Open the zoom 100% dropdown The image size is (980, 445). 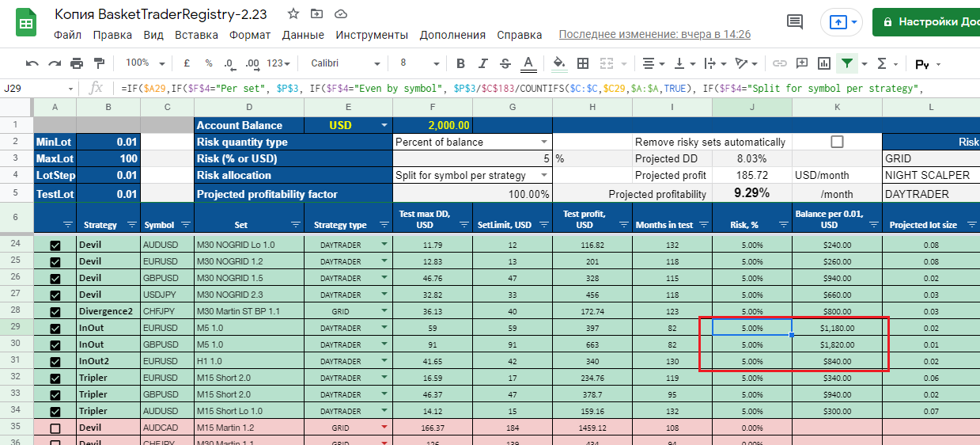(146, 63)
